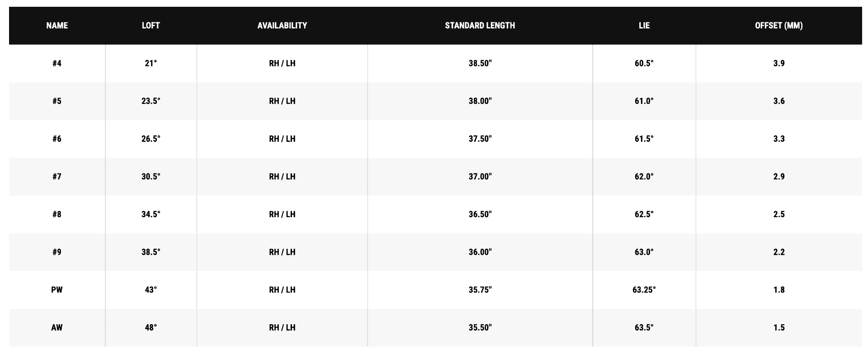Click the 63.25° lie value
The height and width of the screenshot is (354, 868).
tap(644, 290)
